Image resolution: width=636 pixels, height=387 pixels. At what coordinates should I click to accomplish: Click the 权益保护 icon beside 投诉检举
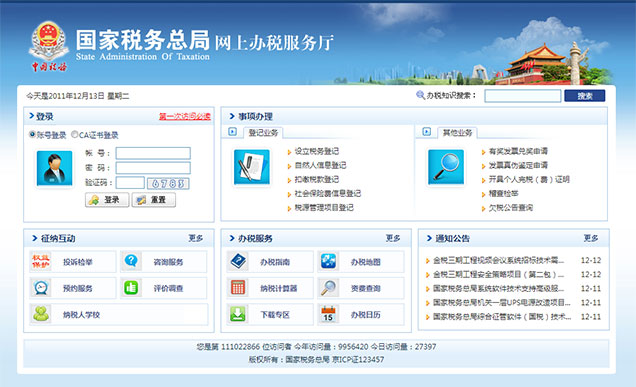click(41, 262)
